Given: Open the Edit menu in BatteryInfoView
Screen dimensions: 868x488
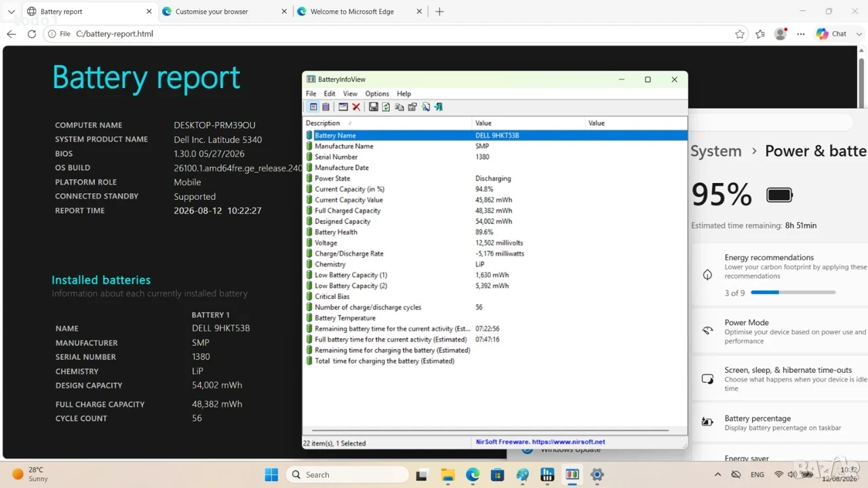Looking at the screenshot, I should (x=330, y=94).
